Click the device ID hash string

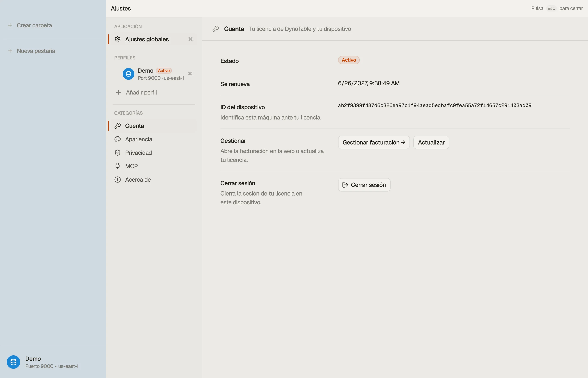434,106
